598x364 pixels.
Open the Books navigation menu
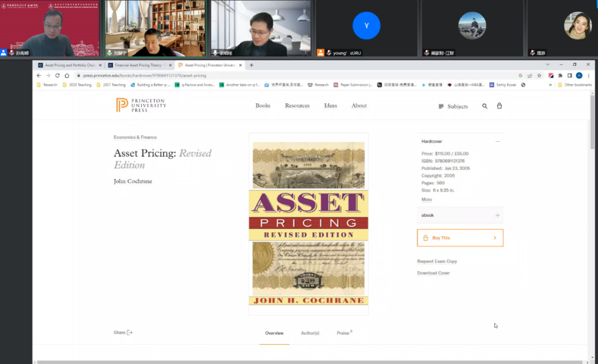pyautogui.click(x=263, y=106)
